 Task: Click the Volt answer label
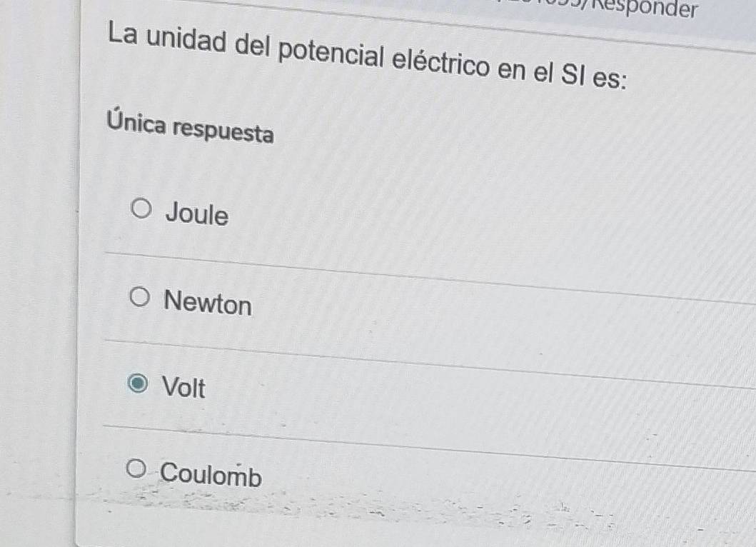[183, 389]
